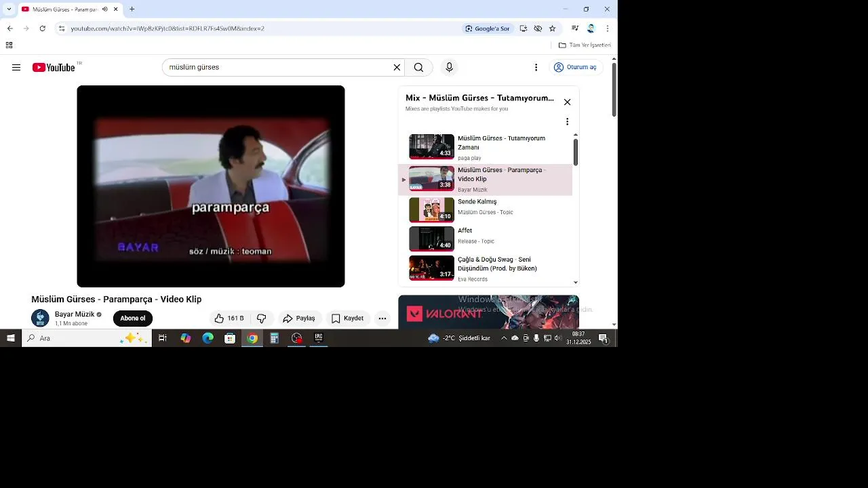Open the Valorant advertisement banner

click(488, 312)
